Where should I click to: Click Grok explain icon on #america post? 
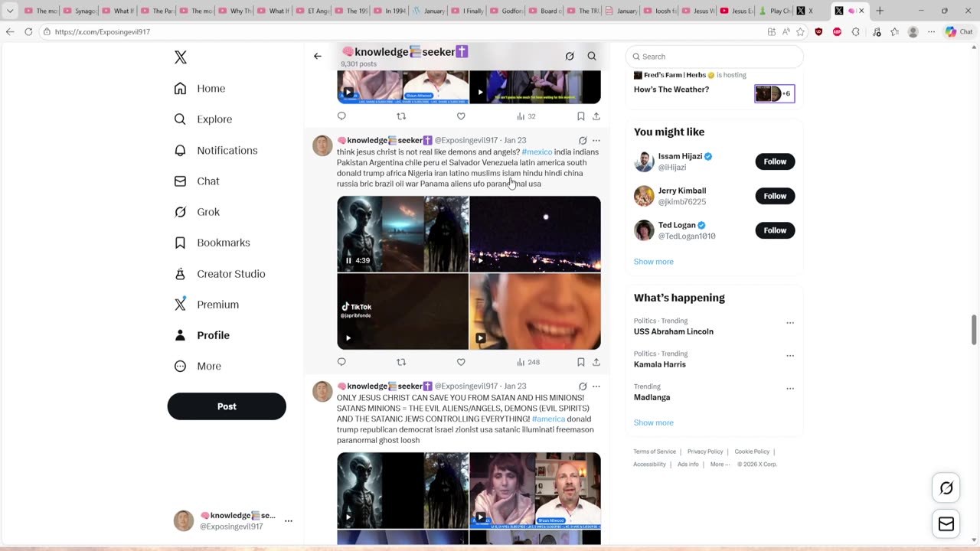tap(583, 386)
